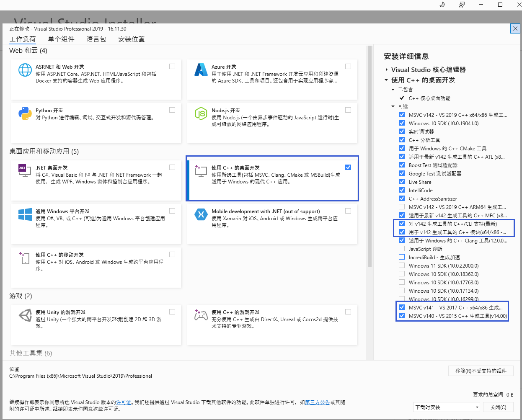
Task: Uncheck the Live Share component
Action: (402, 182)
